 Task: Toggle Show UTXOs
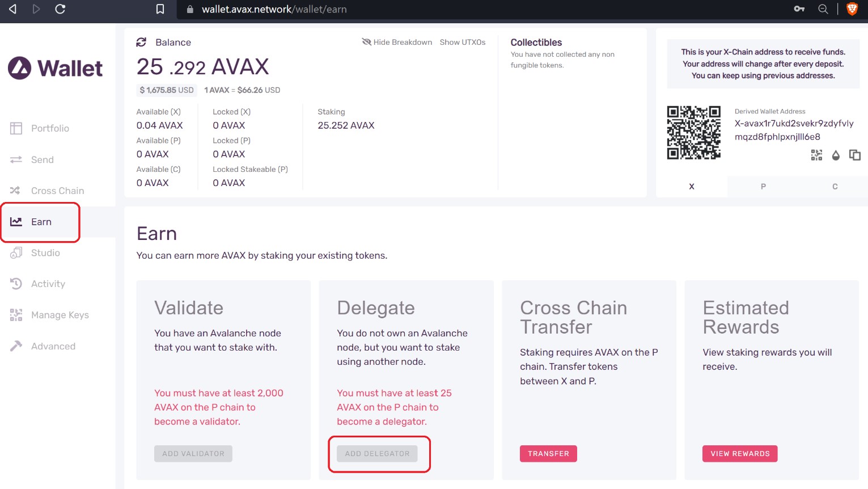tap(463, 42)
